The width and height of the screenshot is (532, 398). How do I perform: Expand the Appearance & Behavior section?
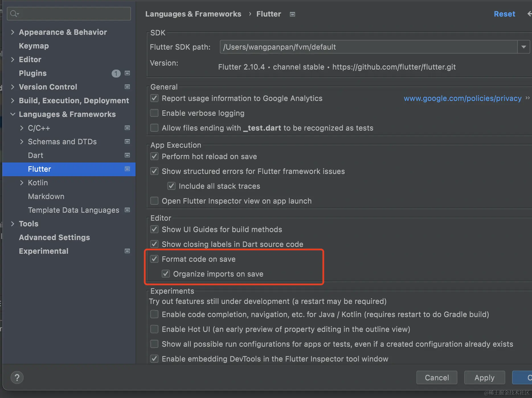13,32
